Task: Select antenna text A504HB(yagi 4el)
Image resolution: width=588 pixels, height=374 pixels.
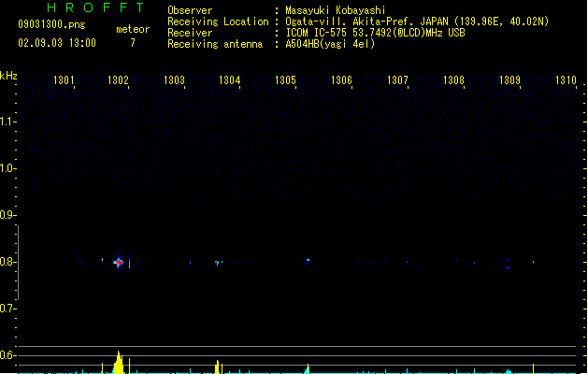Action: coord(330,44)
